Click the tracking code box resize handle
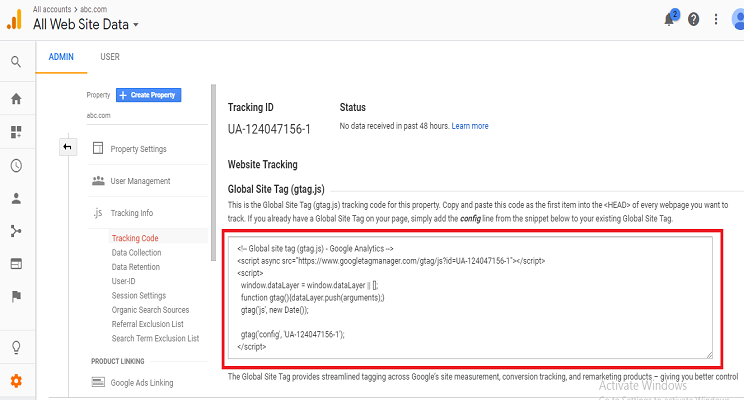 click(709, 355)
